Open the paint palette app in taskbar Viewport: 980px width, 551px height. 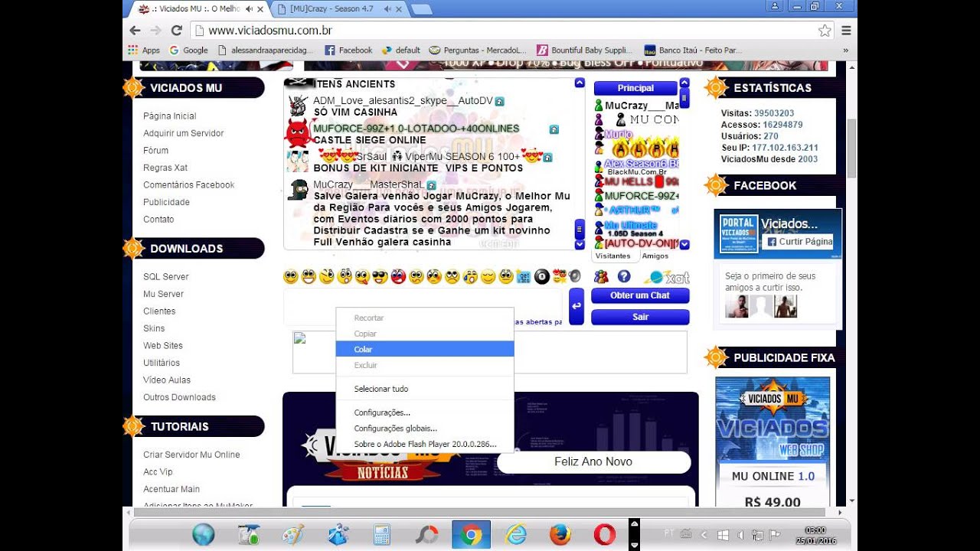(x=293, y=534)
